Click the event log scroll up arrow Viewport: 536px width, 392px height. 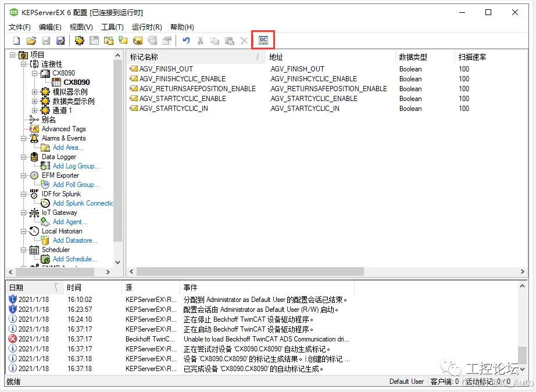[x=522, y=286]
